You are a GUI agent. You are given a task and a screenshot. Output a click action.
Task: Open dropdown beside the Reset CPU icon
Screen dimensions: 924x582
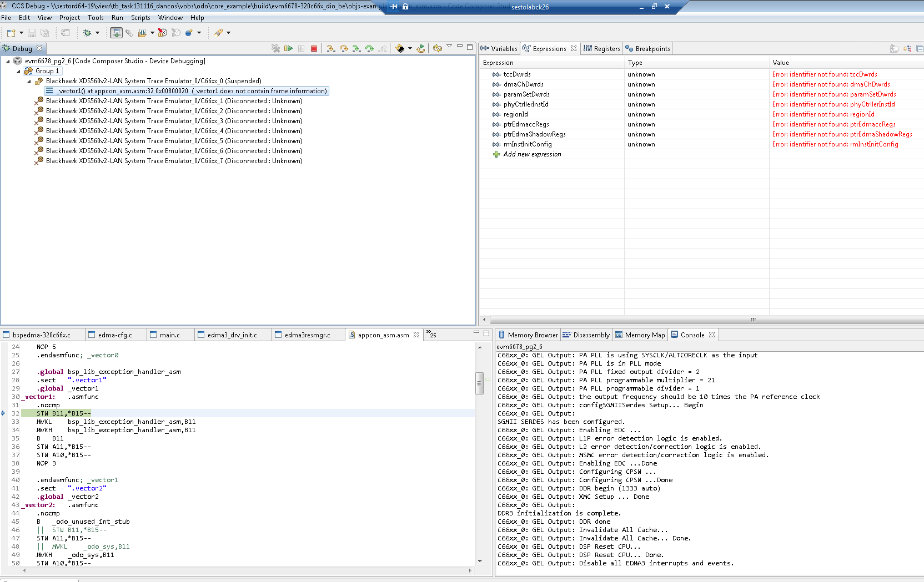[410, 48]
